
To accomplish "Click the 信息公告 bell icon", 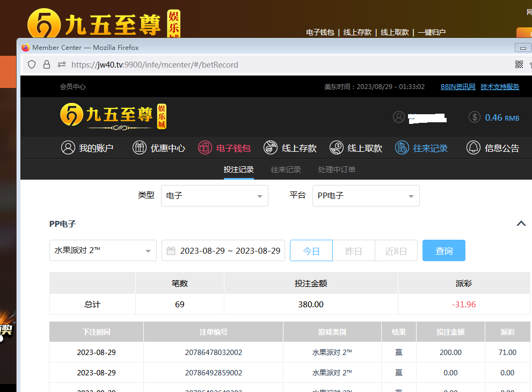I will click(x=473, y=147).
